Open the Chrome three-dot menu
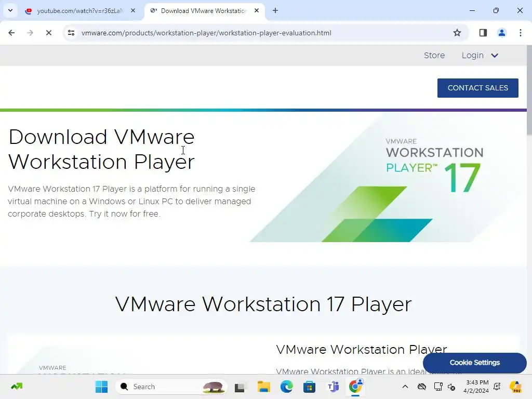532x399 pixels. (521, 33)
